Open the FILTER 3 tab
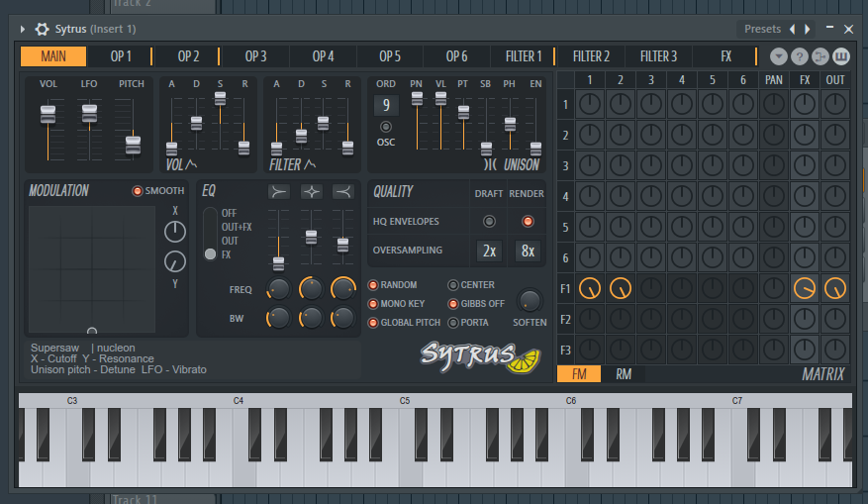 pyautogui.click(x=658, y=56)
